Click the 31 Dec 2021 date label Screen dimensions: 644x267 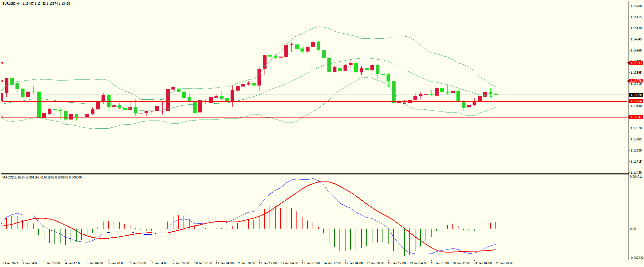(9, 263)
